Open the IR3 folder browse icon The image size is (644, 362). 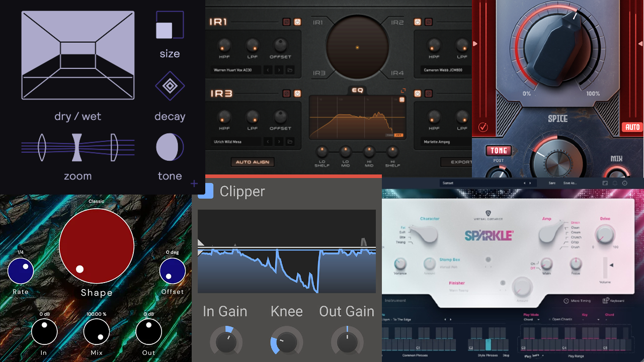pos(290,142)
